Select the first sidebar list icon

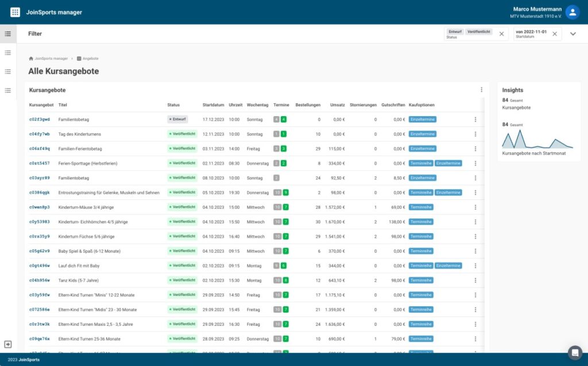8,34
